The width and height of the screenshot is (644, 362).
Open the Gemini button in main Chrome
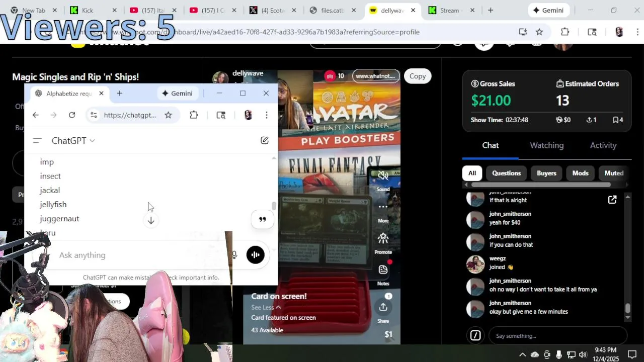point(549,10)
